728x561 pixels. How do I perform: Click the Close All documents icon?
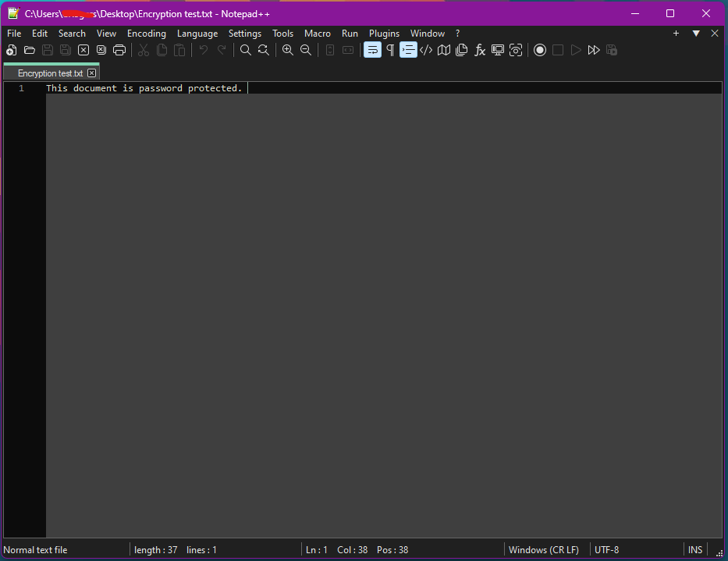[x=101, y=50]
